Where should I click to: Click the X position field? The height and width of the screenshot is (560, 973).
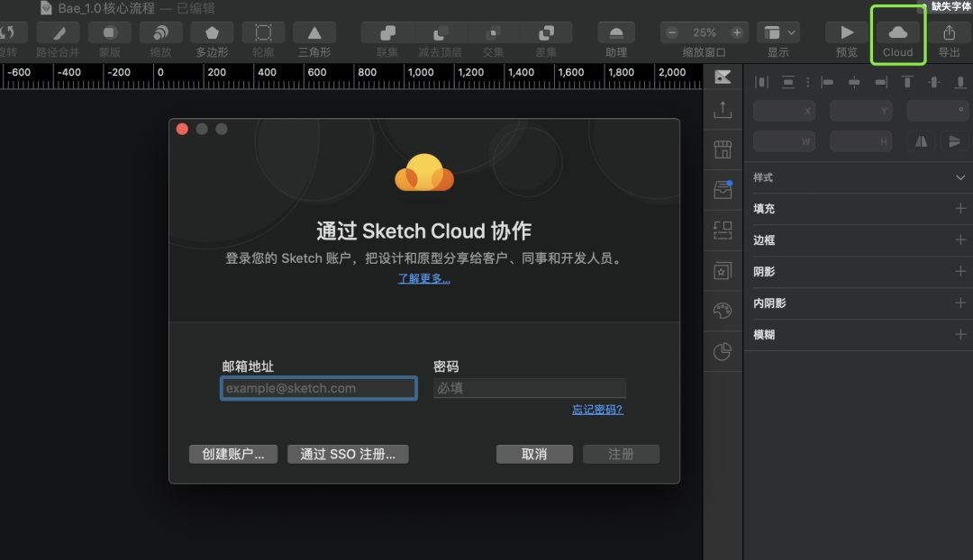click(784, 111)
